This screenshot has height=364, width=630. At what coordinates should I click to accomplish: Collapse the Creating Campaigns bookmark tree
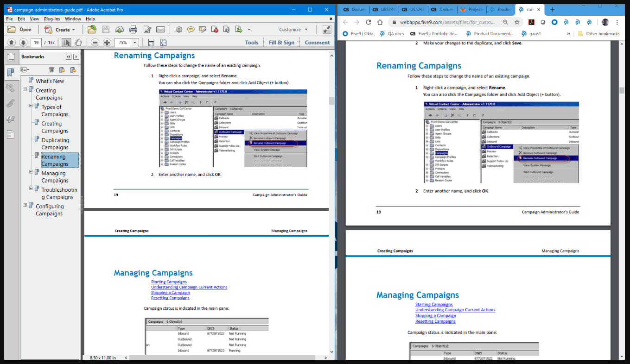(x=25, y=89)
